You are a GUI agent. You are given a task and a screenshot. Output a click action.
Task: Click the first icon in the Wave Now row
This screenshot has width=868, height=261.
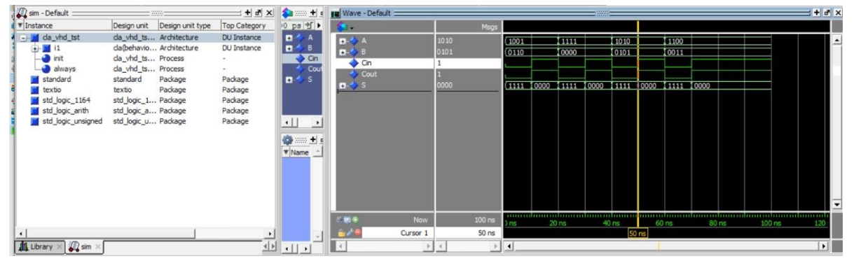[x=340, y=220]
